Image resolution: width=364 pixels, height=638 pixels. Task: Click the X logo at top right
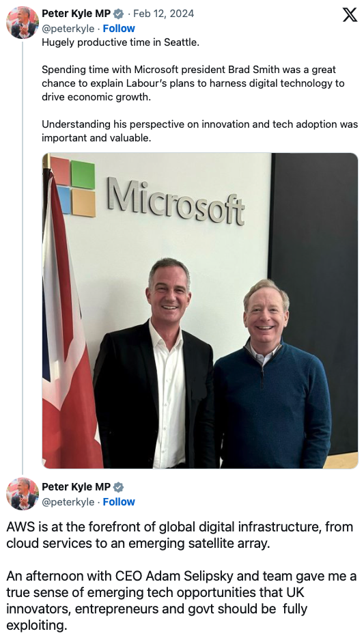(350, 14)
